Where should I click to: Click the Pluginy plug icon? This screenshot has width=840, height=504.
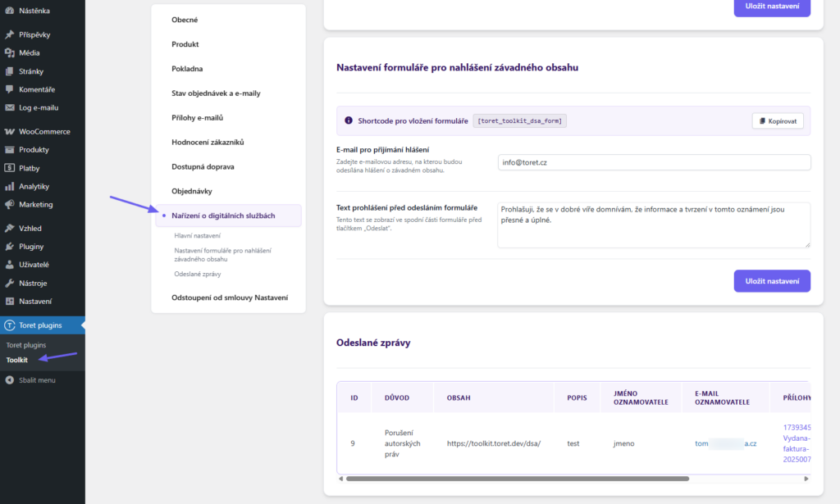click(9, 246)
